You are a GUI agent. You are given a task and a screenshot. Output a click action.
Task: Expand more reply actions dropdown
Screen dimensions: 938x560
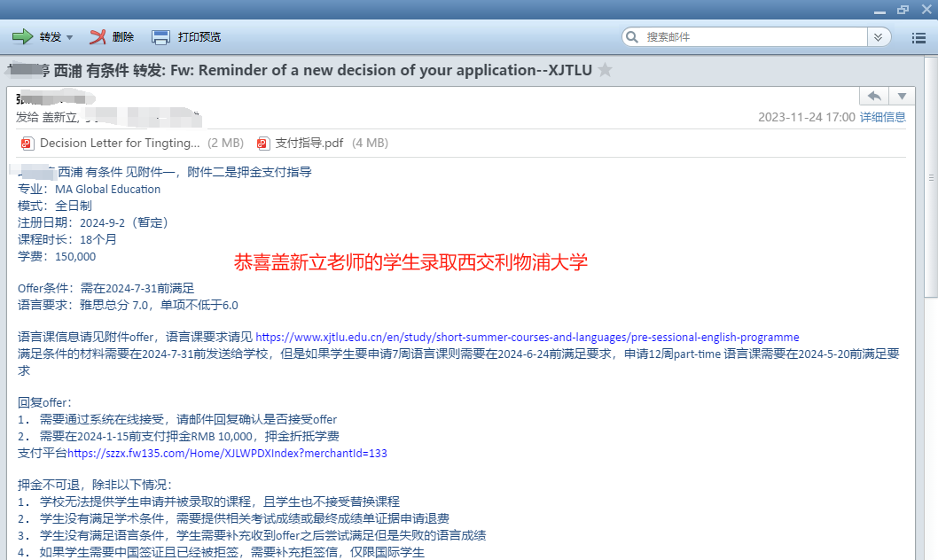click(x=902, y=96)
